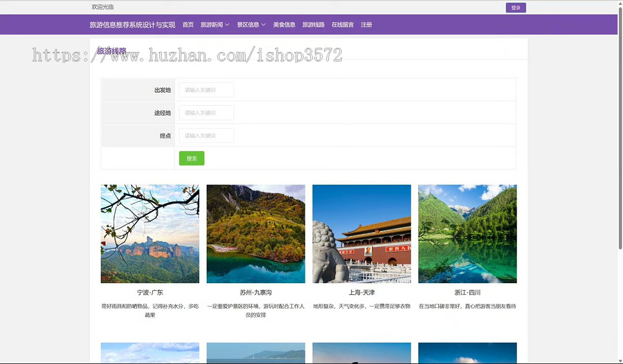Open the 上海-天津 route thumbnail image
This screenshot has width=623, height=364.
[361, 234]
